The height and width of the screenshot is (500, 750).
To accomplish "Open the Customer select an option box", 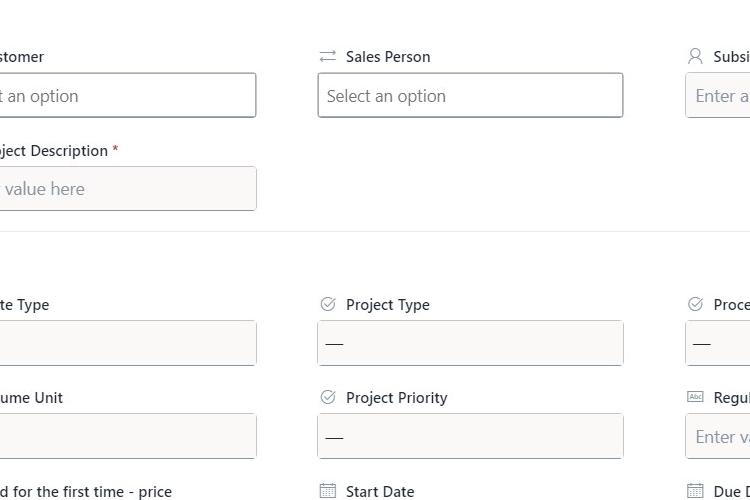I will 128,95.
